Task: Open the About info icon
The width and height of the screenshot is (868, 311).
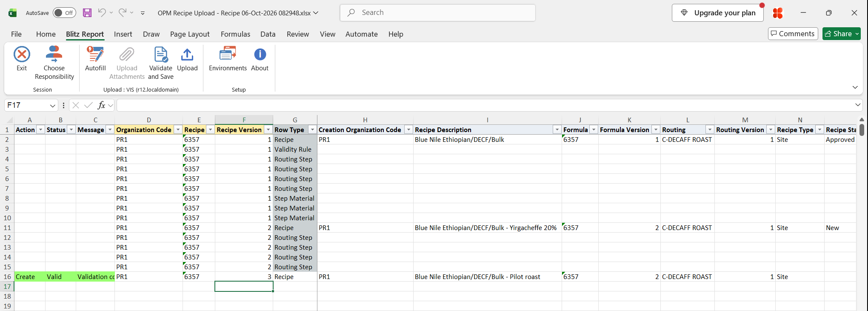Action: 260,55
